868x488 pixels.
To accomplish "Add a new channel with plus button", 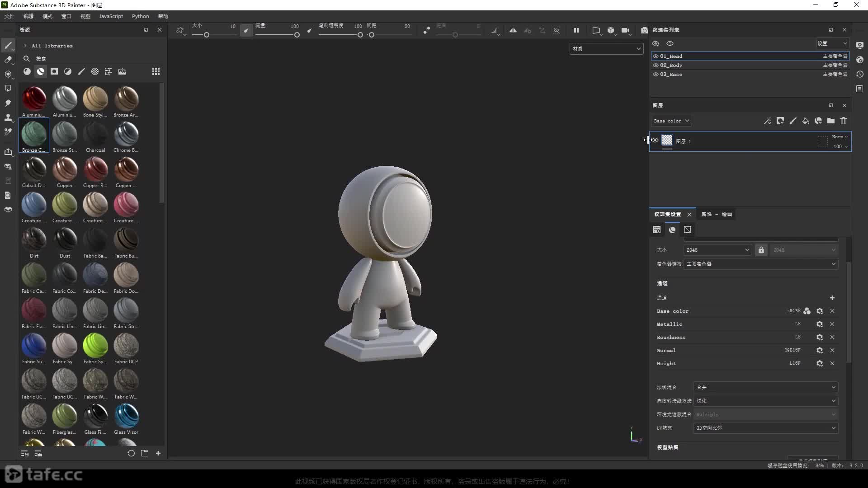I will (x=832, y=298).
